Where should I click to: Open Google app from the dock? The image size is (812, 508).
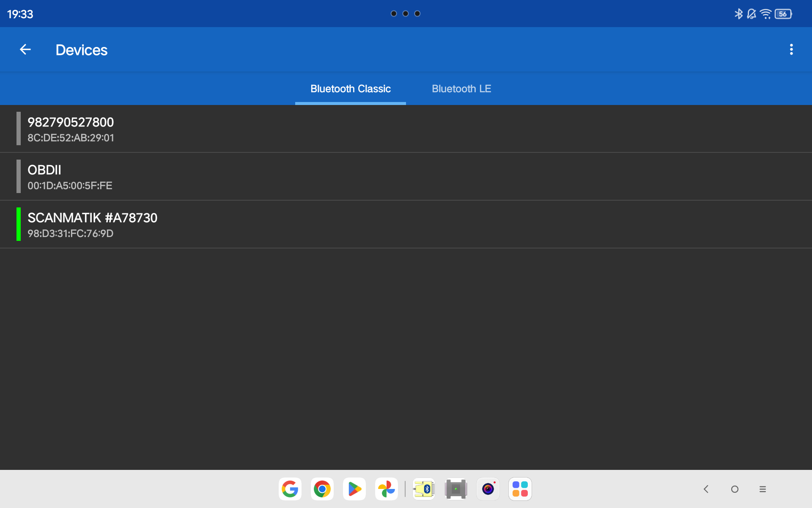click(290, 489)
